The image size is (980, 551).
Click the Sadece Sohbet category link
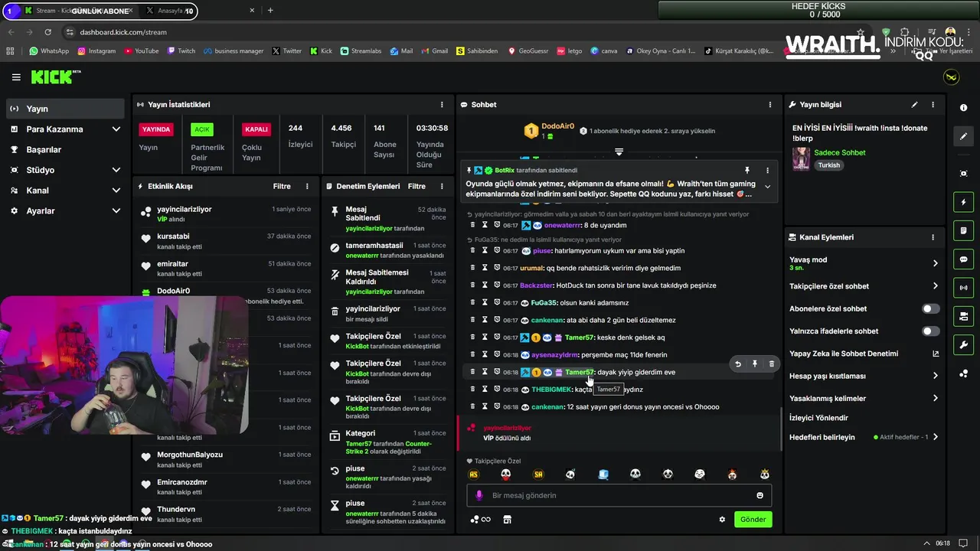point(839,152)
